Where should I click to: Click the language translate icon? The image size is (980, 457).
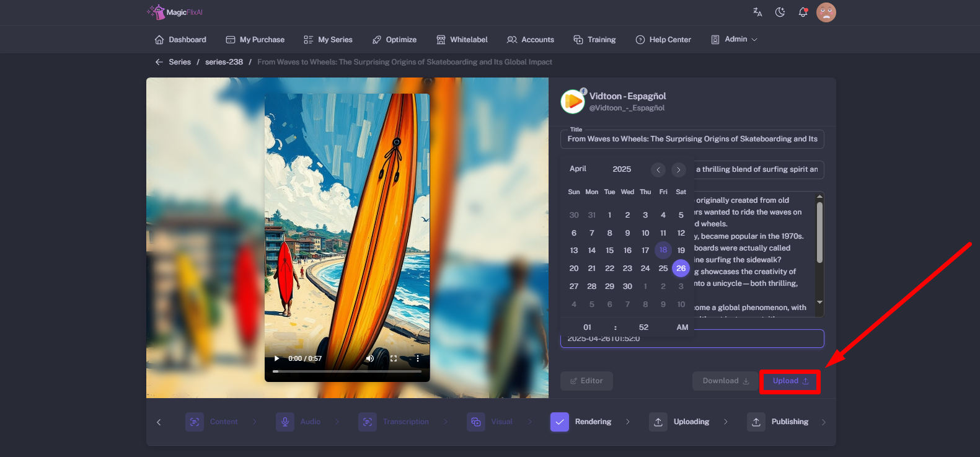pos(757,12)
